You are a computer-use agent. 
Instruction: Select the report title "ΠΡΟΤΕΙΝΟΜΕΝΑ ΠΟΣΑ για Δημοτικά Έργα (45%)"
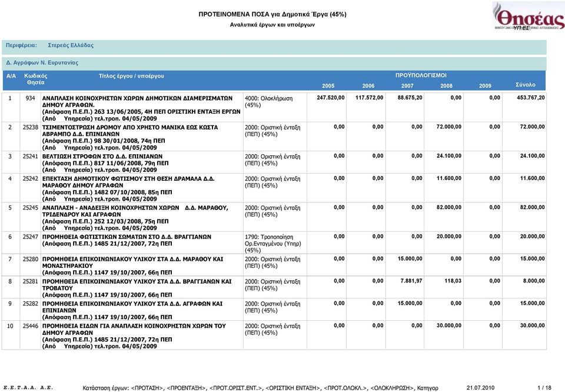coord(272,14)
